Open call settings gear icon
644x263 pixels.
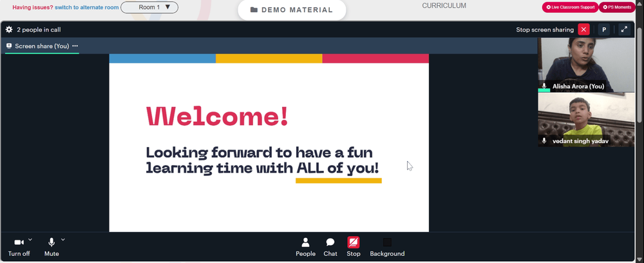(x=9, y=30)
